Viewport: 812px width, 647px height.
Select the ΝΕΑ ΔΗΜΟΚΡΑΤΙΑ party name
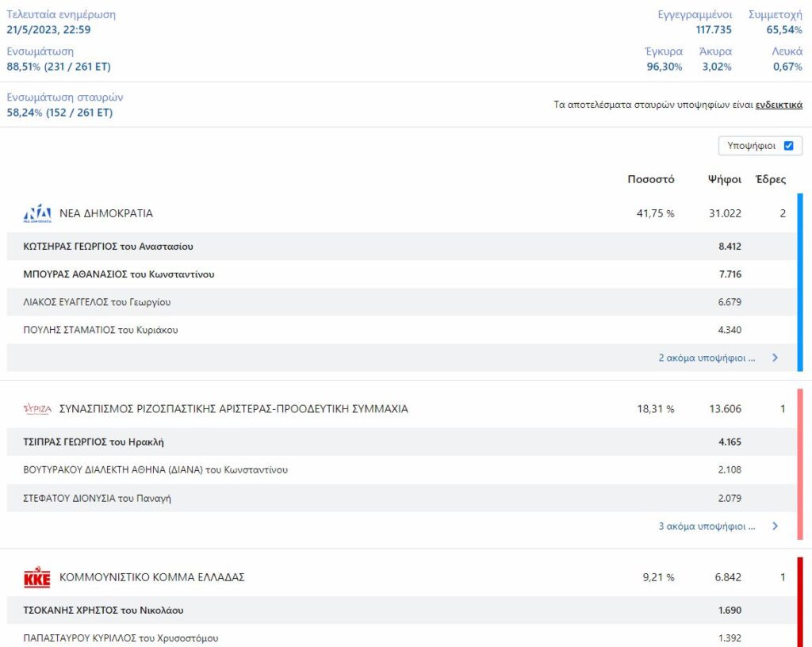(x=106, y=213)
